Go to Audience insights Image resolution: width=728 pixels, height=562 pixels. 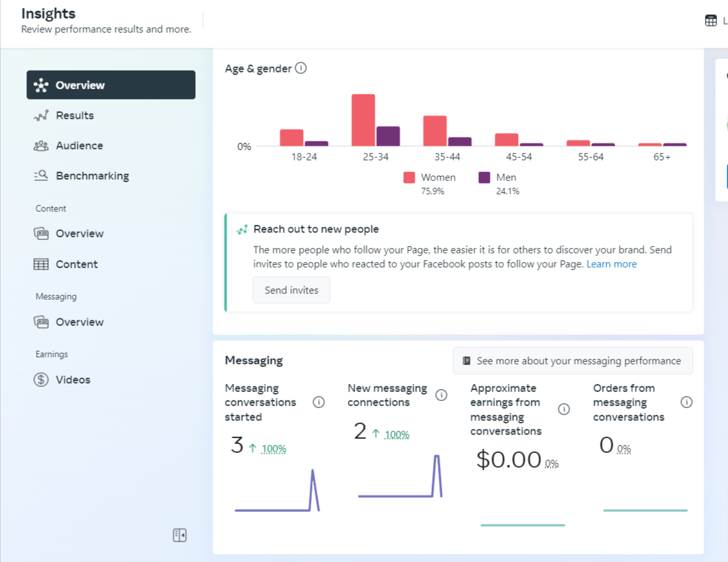pyautogui.click(x=79, y=146)
